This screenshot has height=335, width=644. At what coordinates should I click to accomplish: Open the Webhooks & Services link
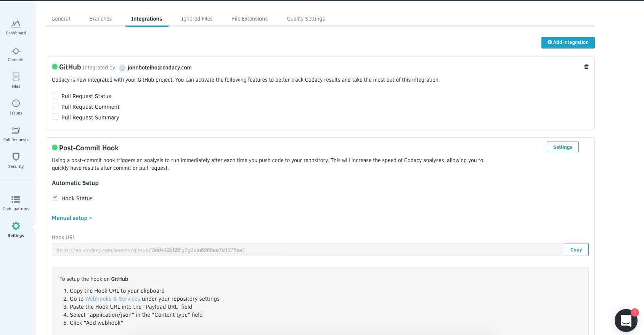(x=112, y=299)
